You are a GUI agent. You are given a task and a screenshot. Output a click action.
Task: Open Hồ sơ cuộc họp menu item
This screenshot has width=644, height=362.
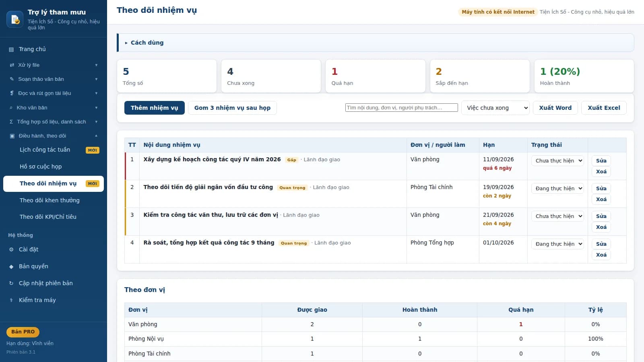(x=54, y=167)
